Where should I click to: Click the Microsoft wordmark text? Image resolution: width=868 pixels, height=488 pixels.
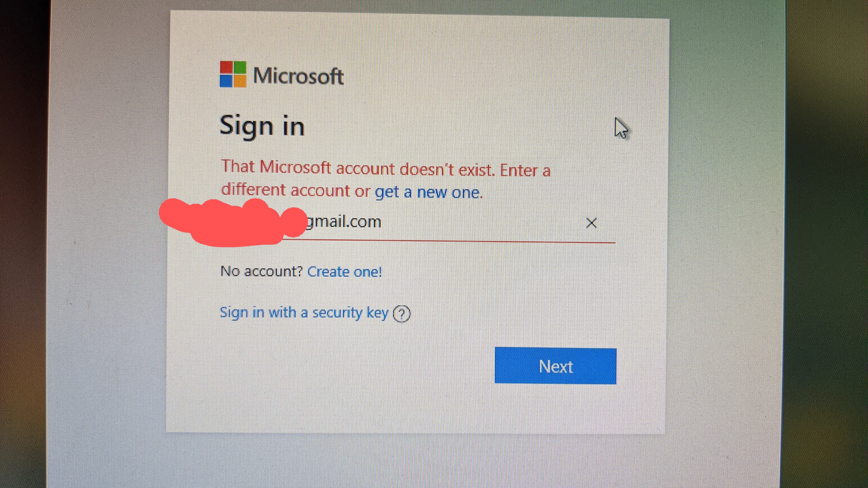[x=298, y=76]
